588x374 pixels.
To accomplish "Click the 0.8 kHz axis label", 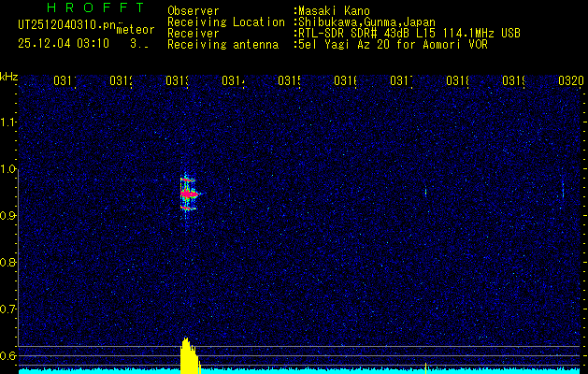I will (x=8, y=263).
